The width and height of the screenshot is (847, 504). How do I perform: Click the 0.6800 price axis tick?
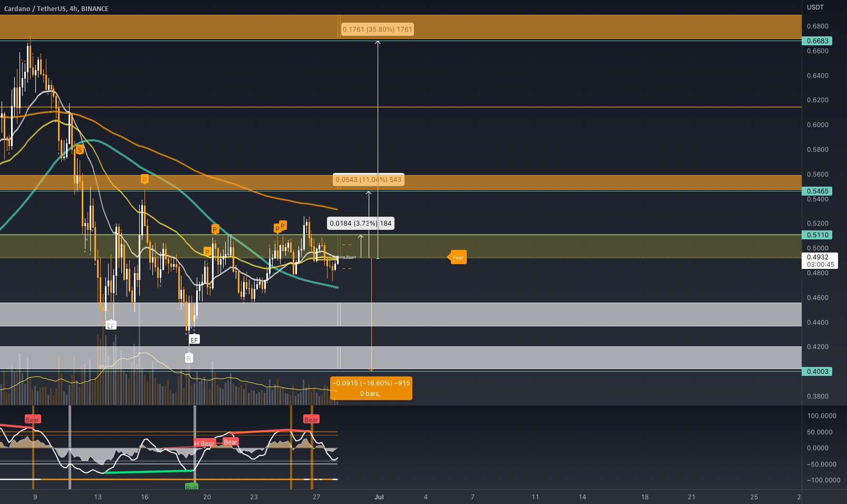coord(817,26)
